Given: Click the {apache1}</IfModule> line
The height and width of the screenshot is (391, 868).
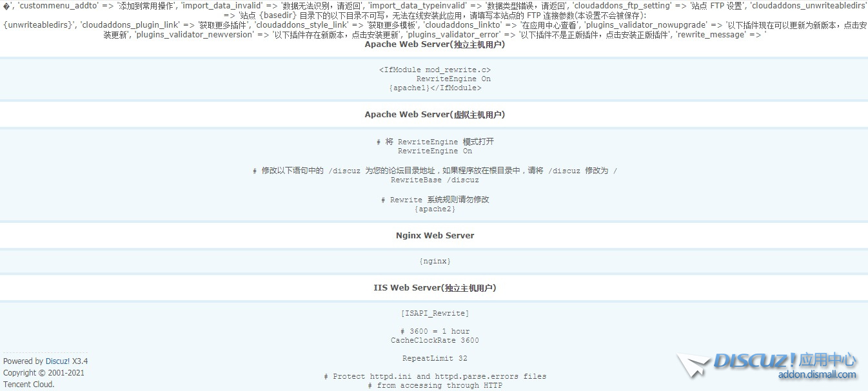Looking at the screenshot, I should click(435, 88).
